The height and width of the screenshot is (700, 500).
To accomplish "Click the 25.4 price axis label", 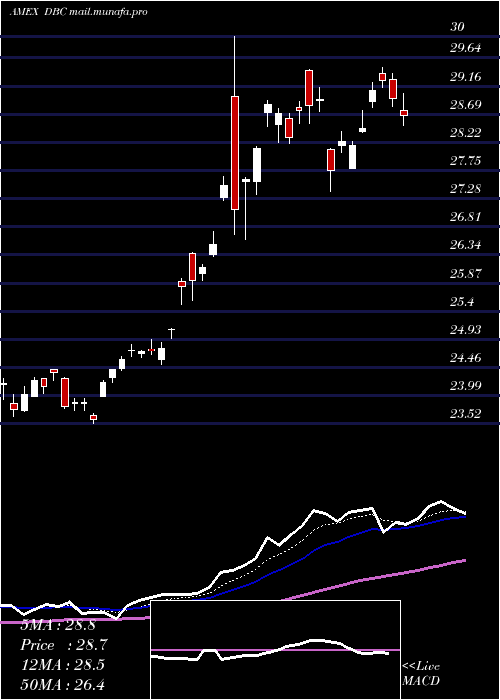I will pos(462,302).
